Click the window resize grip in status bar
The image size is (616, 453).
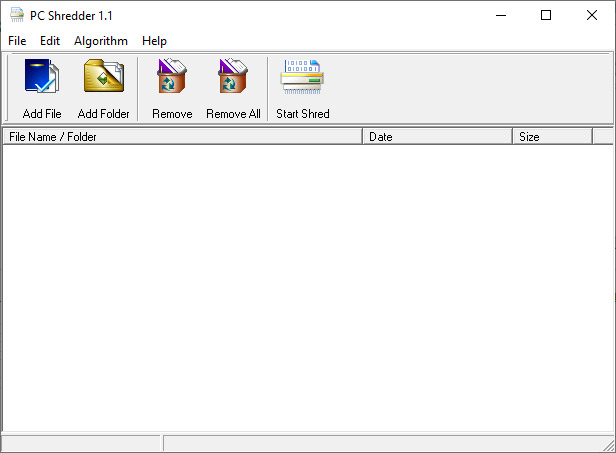tap(609, 446)
